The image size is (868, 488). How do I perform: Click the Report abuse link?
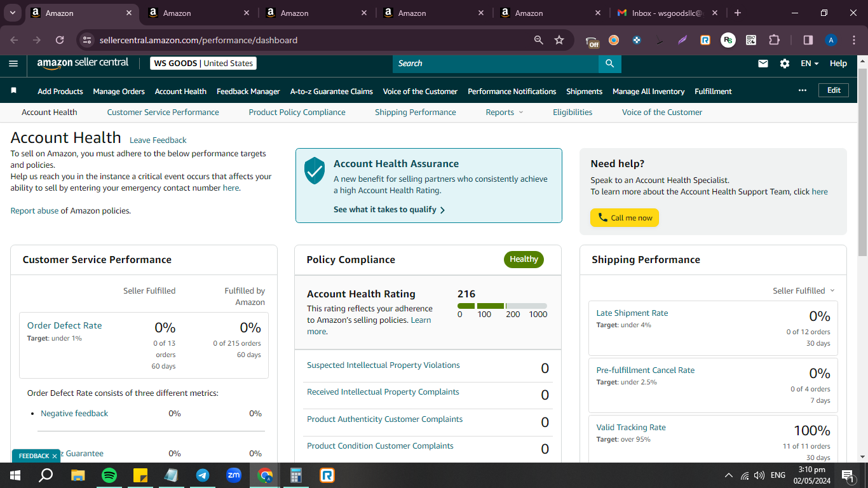(x=34, y=211)
